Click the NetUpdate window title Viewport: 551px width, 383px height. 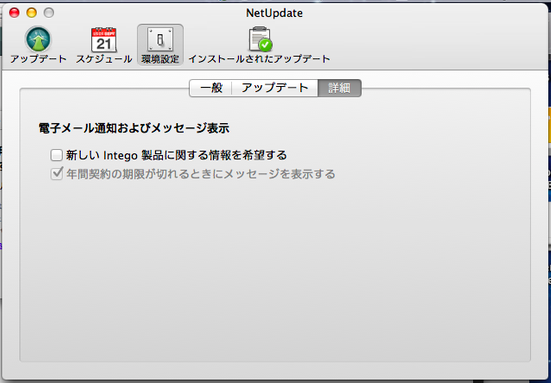point(274,13)
